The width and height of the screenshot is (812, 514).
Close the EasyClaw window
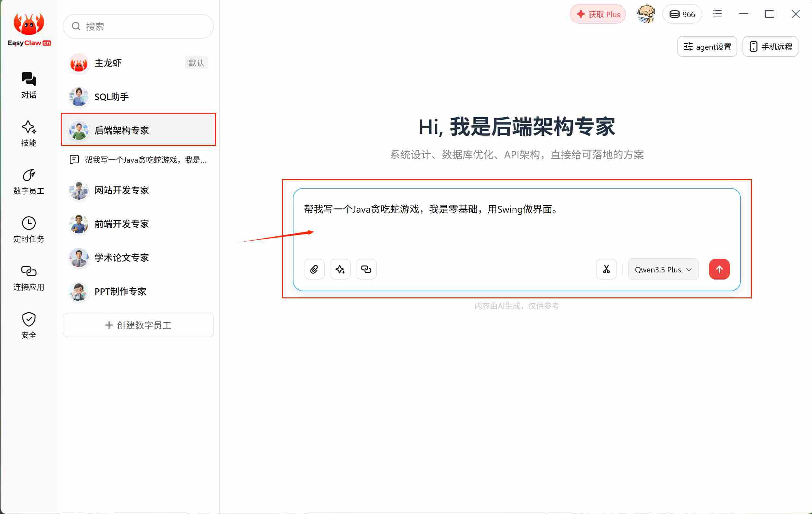tap(796, 14)
